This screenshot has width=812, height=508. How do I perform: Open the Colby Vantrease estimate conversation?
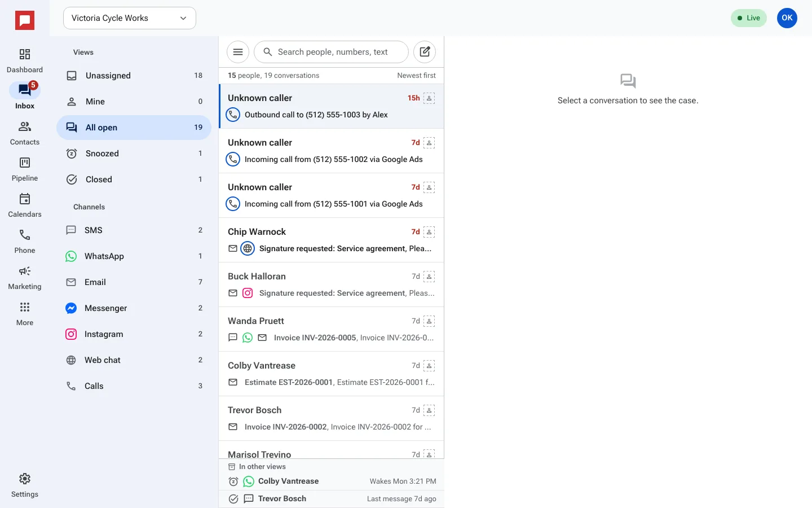332,374
